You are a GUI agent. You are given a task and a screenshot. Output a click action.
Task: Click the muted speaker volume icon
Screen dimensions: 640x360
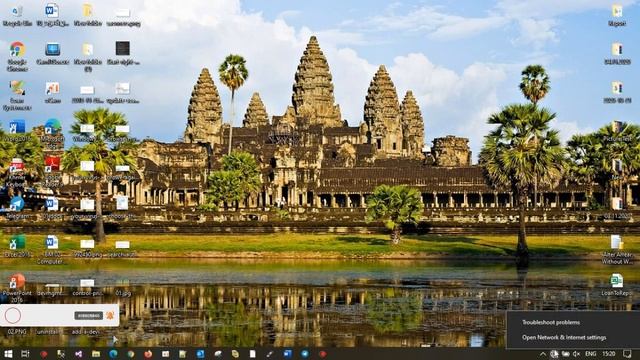576,354
